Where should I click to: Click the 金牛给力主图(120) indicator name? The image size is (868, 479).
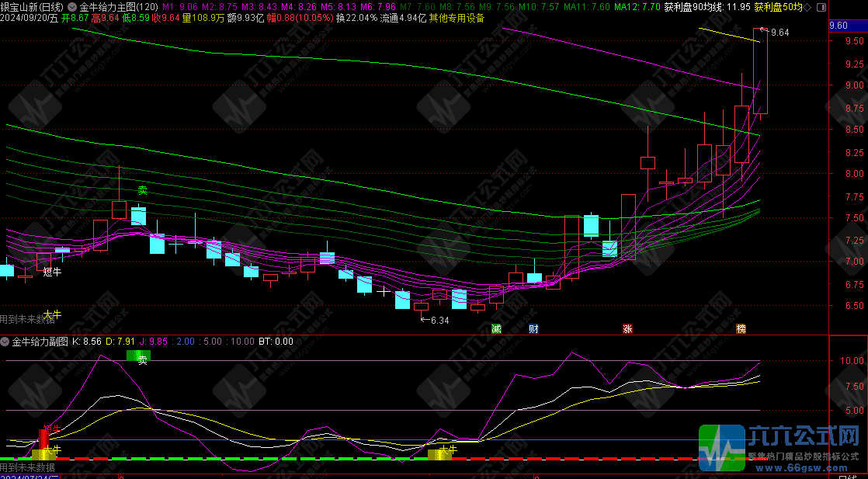(118, 7)
